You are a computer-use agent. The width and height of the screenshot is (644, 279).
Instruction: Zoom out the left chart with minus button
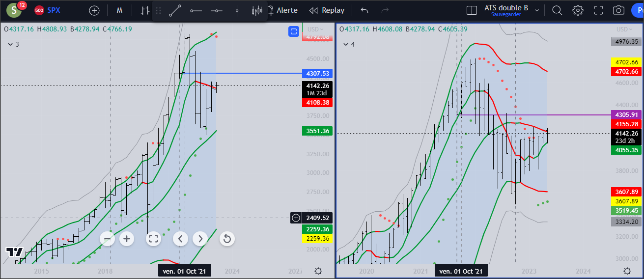(x=108, y=239)
